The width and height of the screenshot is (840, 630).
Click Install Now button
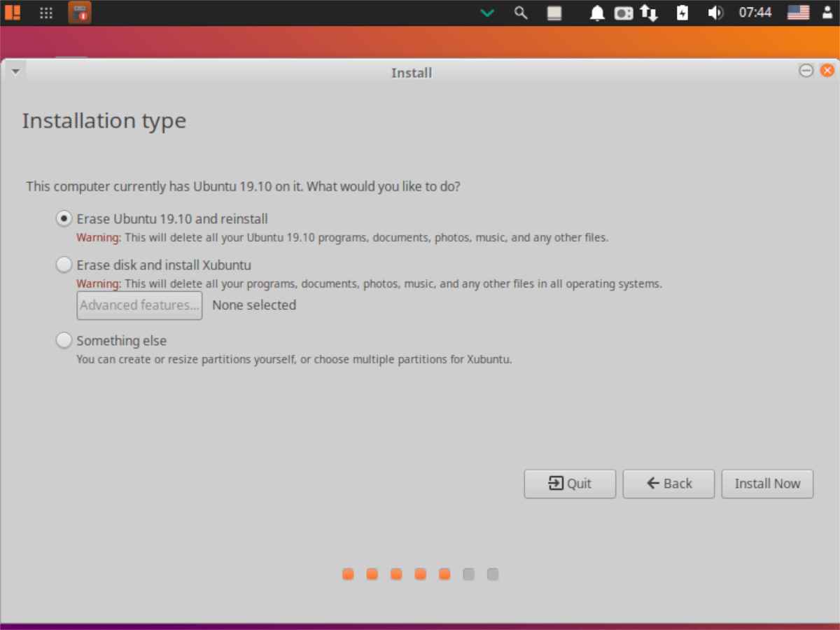pos(767,484)
